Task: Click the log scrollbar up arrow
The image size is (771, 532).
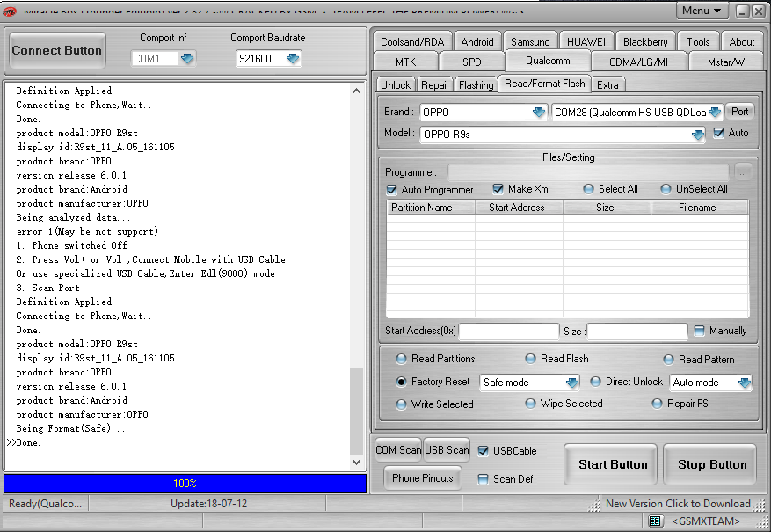Action: [357, 91]
